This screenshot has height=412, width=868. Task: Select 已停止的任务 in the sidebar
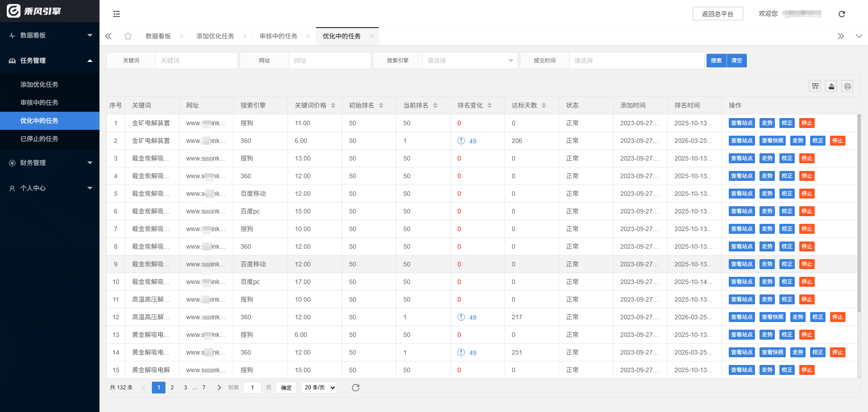(39, 139)
